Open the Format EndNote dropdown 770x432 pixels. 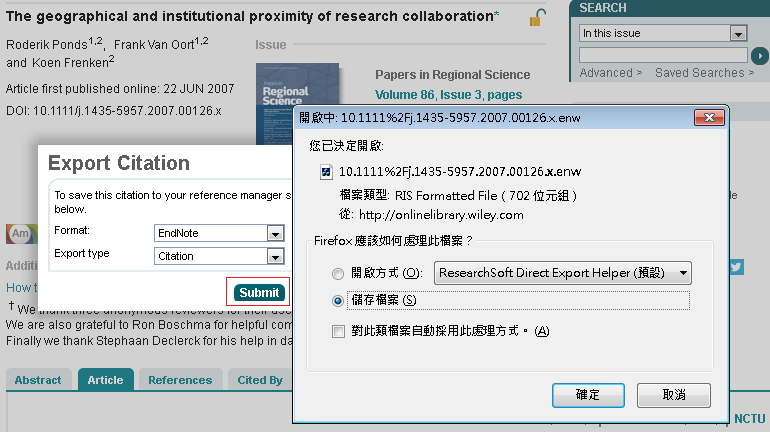click(219, 233)
